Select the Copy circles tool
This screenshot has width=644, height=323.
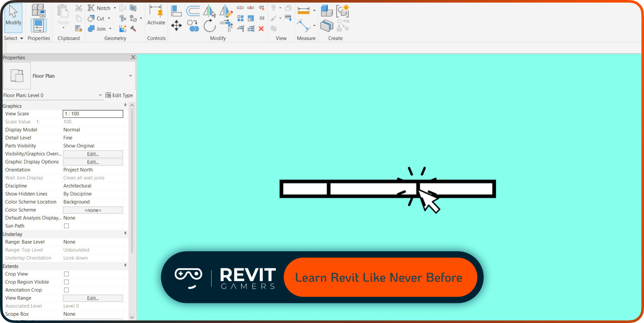click(193, 26)
